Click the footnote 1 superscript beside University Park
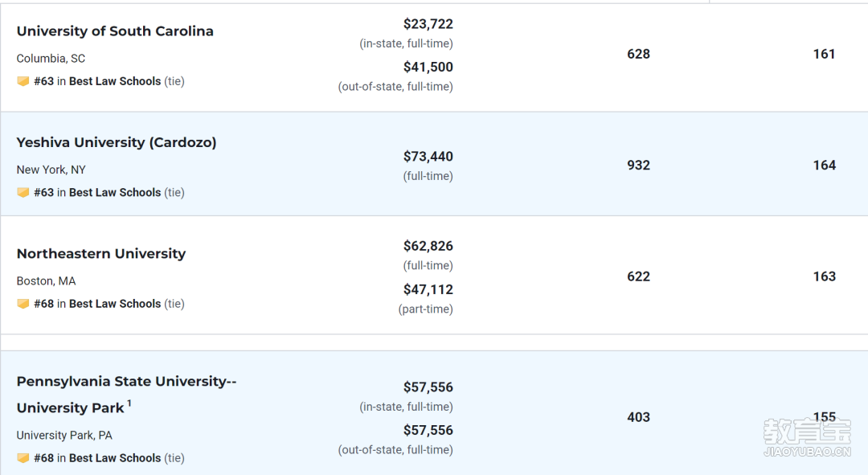Screen dimensions: 868x475 pyautogui.click(x=129, y=403)
